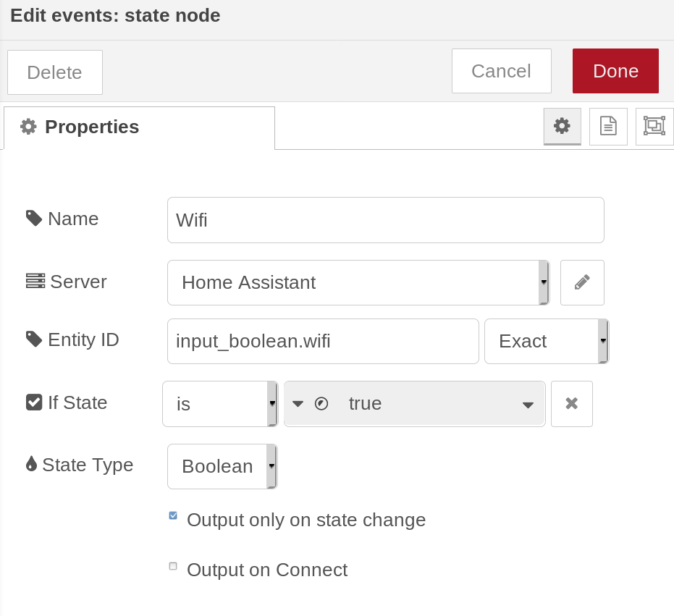Open node properties gear icon button

point(562,127)
